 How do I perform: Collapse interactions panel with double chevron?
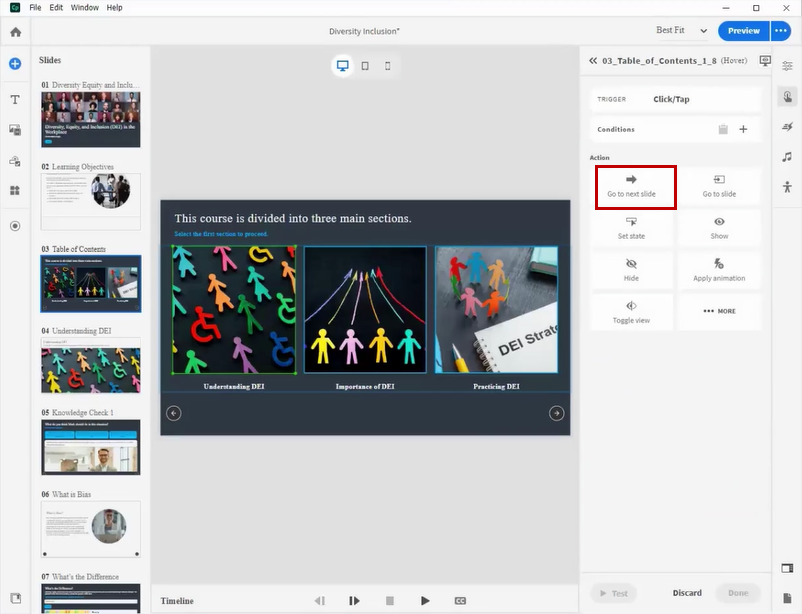click(x=593, y=61)
